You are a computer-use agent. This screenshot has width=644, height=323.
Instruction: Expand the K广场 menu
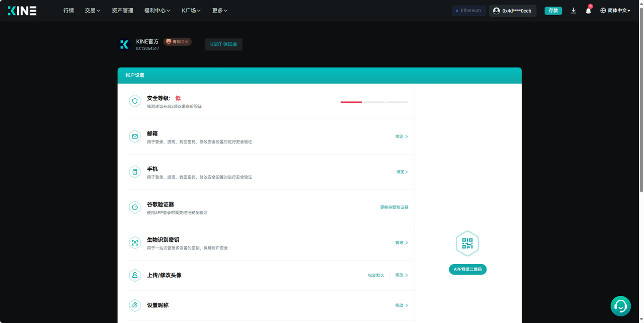(191, 11)
